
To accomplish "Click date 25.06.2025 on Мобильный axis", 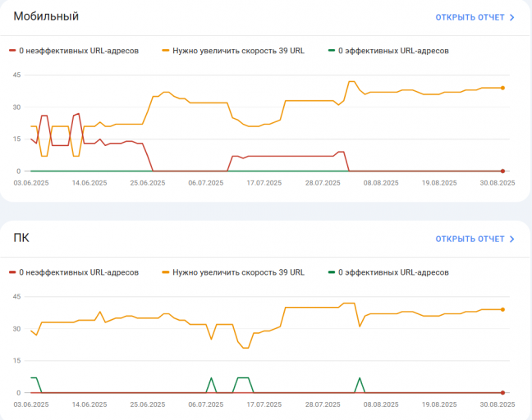I will click(x=148, y=183).
